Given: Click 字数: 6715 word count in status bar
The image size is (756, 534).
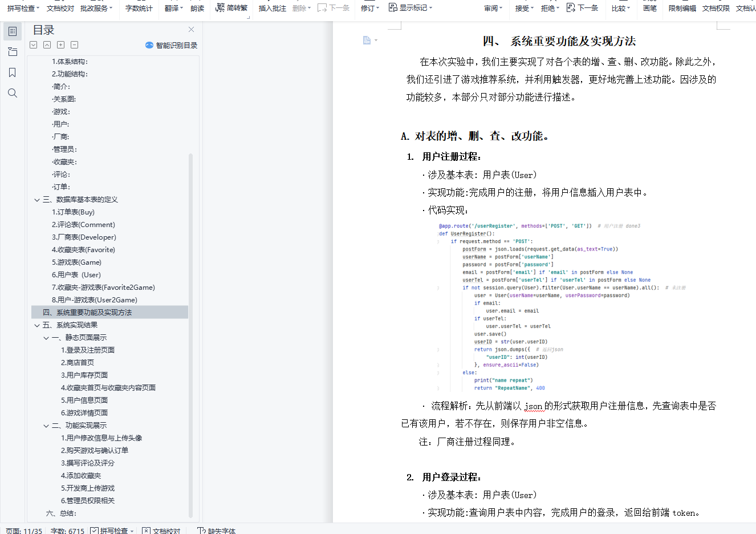Looking at the screenshot, I should point(67,531).
